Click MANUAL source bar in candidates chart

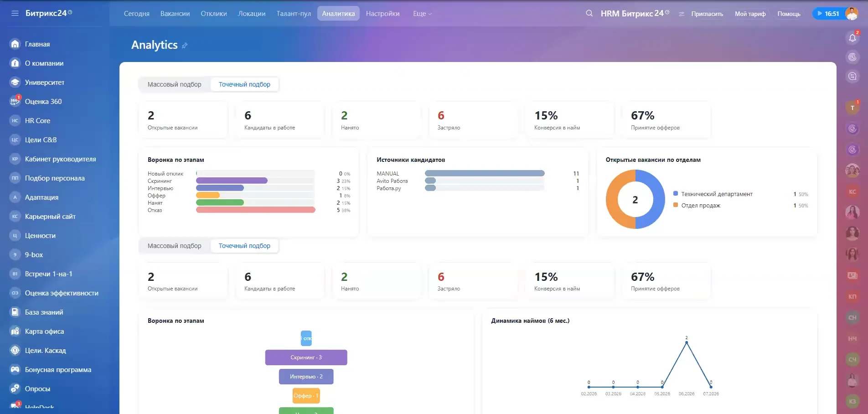click(485, 173)
